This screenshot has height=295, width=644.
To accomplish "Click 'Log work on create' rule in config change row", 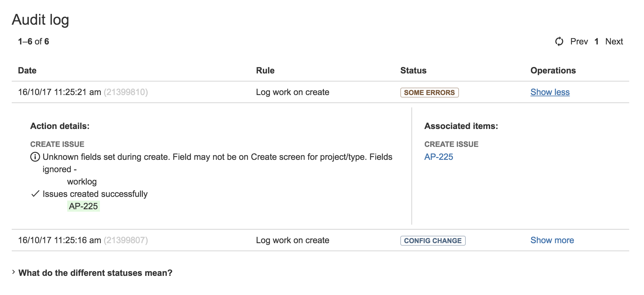I will pos(292,240).
